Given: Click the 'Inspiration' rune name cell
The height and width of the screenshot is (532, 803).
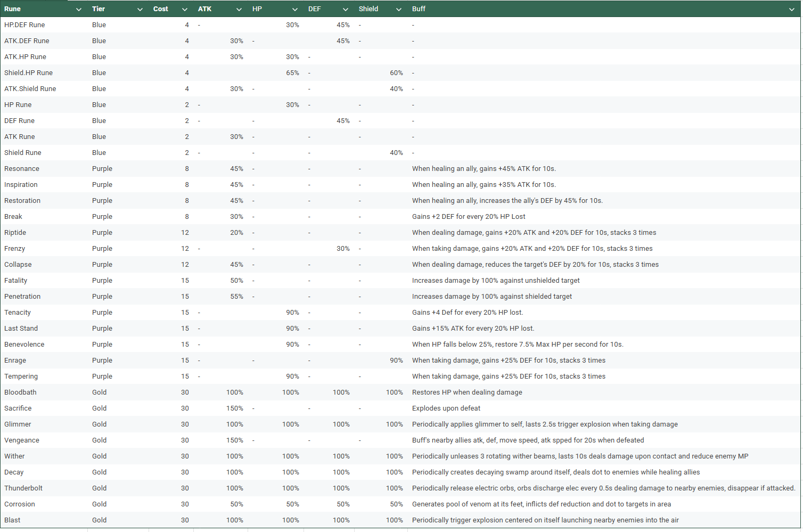Looking at the screenshot, I should tap(44, 185).
